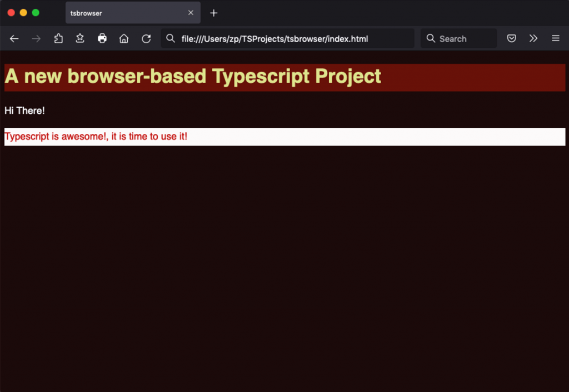Screen dimensions: 569x392
Task: Open the hamburger application menu
Action: pyautogui.click(x=555, y=38)
